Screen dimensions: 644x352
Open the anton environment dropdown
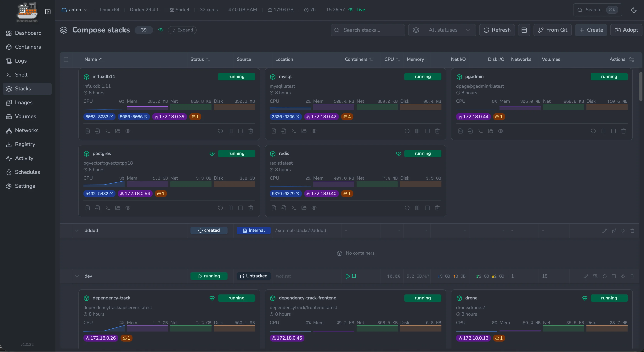[75, 10]
